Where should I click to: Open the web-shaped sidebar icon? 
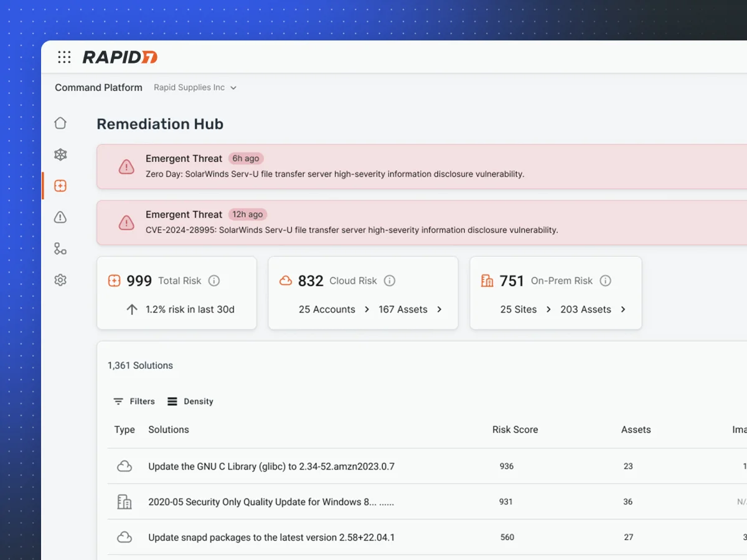pos(60,155)
